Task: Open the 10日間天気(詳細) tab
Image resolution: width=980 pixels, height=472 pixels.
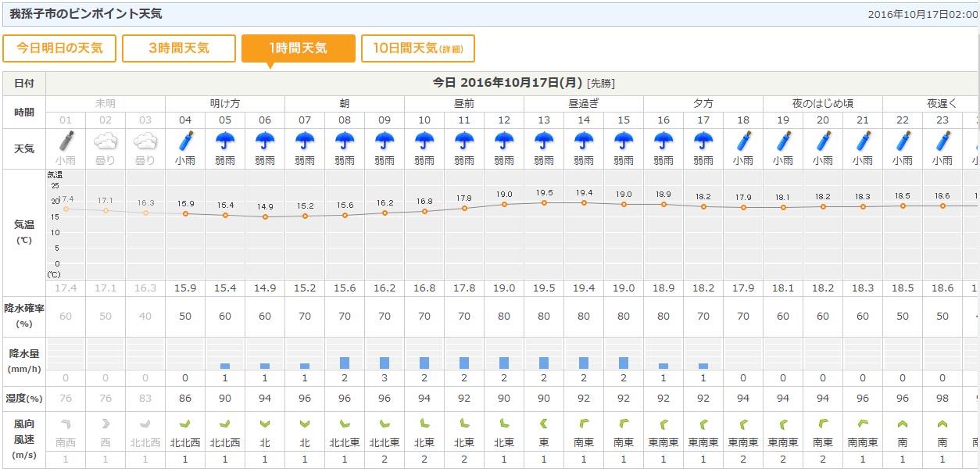Action: (x=418, y=48)
